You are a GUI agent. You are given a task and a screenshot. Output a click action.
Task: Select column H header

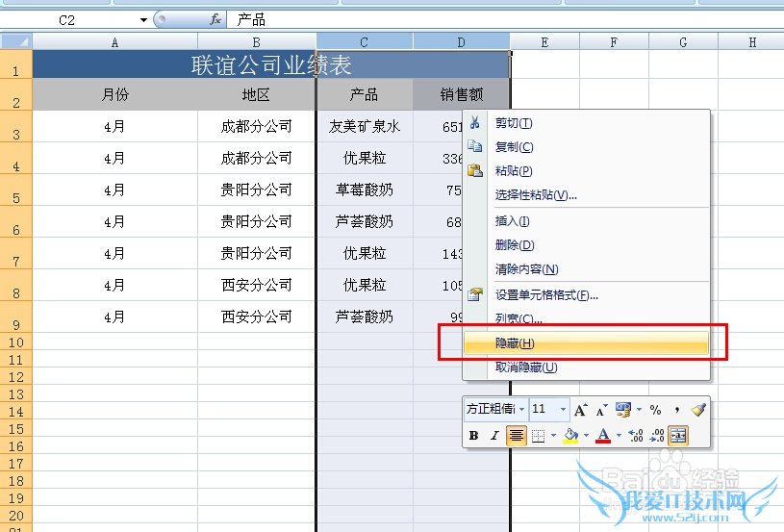coord(751,42)
